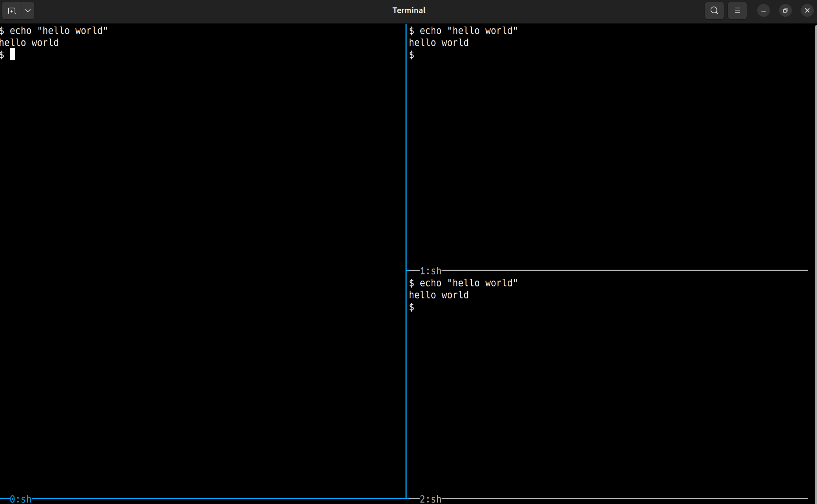This screenshot has height=504, width=817.
Task: Click the restore window icon
Action: (x=785, y=10)
